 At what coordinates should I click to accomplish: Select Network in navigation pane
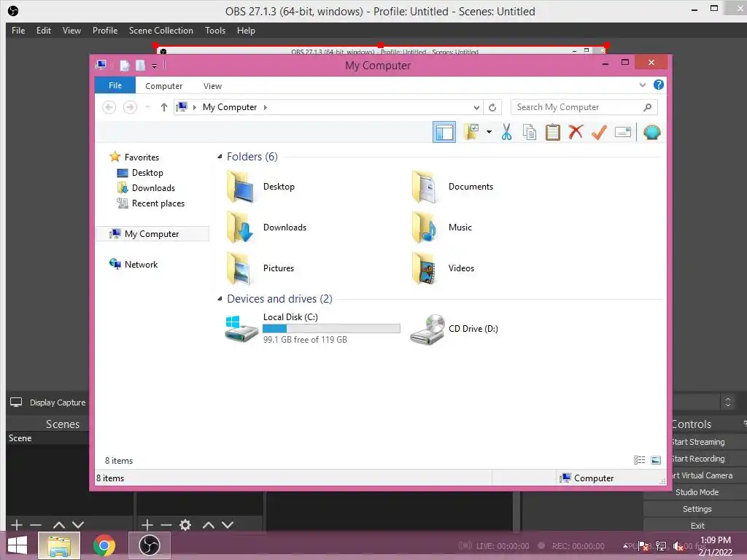pyautogui.click(x=141, y=264)
